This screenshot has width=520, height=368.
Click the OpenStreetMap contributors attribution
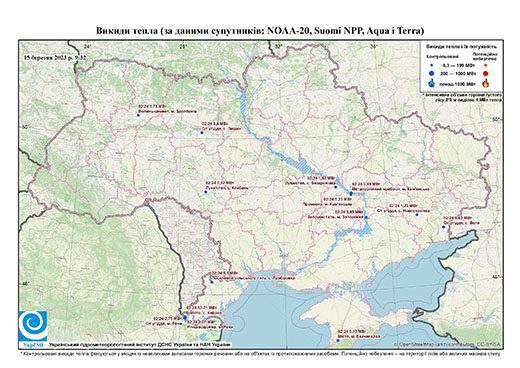tap(448, 344)
